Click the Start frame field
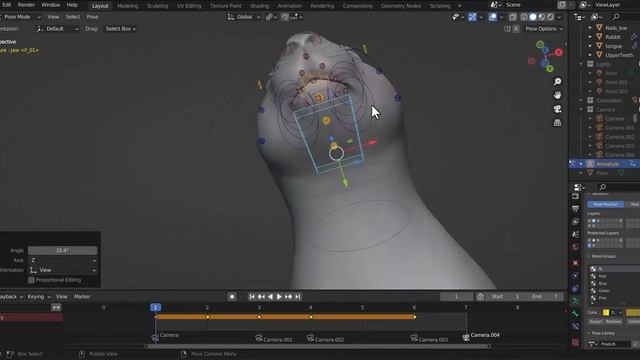 click(x=506, y=297)
